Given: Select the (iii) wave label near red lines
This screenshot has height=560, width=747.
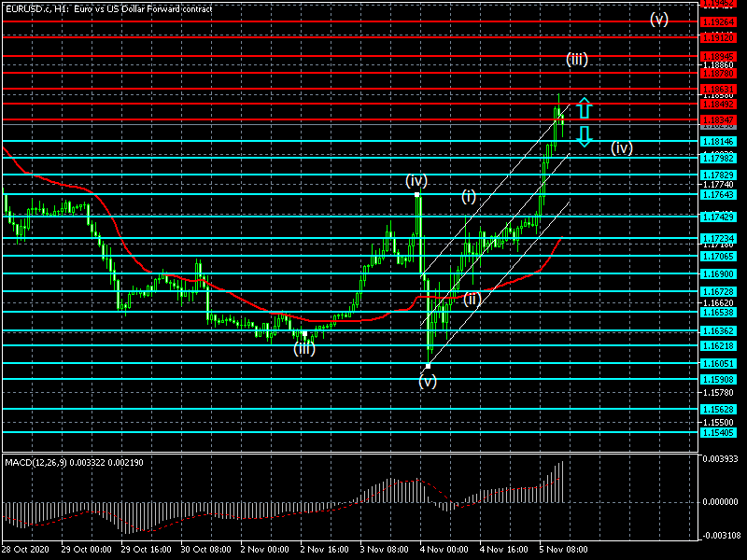Looking at the screenshot, I should pyautogui.click(x=576, y=60).
